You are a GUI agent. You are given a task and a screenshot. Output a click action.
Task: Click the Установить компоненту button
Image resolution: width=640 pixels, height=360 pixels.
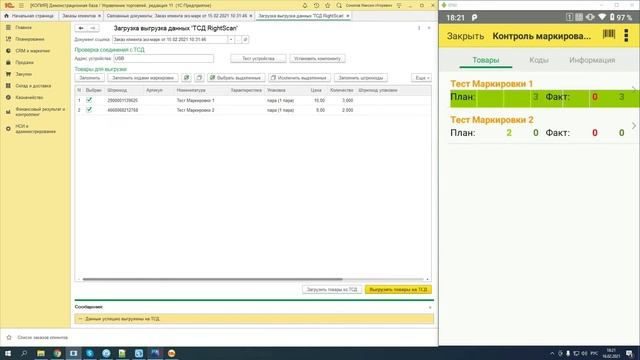click(317, 58)
